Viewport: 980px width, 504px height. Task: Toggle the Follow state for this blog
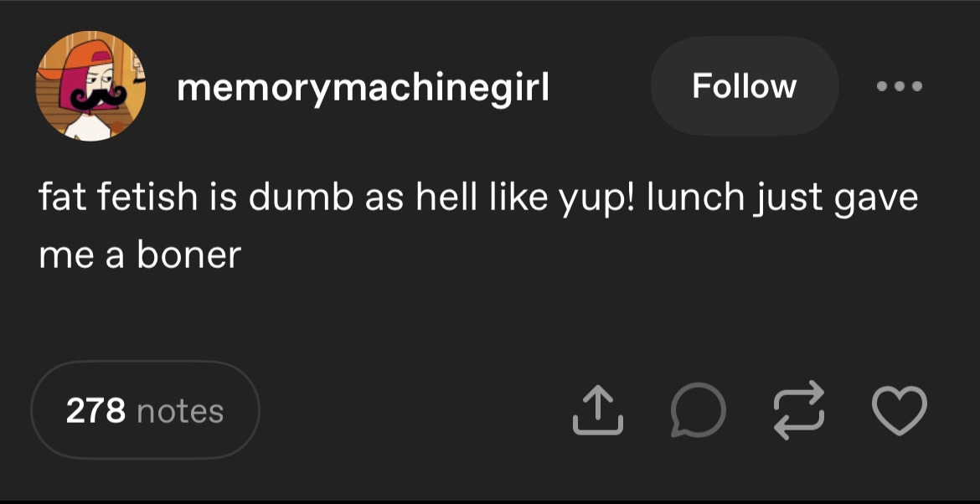pyautogui.click(x=744, y=86)
